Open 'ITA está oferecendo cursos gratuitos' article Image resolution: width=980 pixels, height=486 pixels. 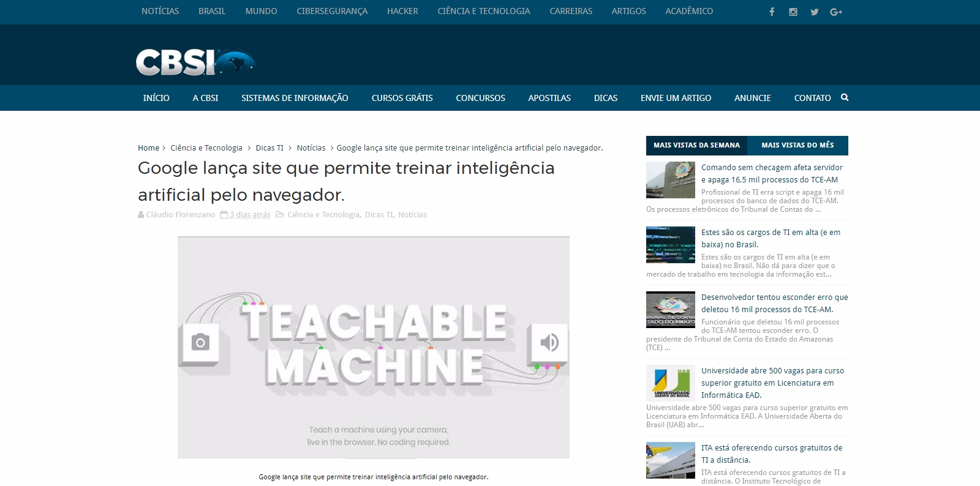pyautogui.click(x=772, y=454)
